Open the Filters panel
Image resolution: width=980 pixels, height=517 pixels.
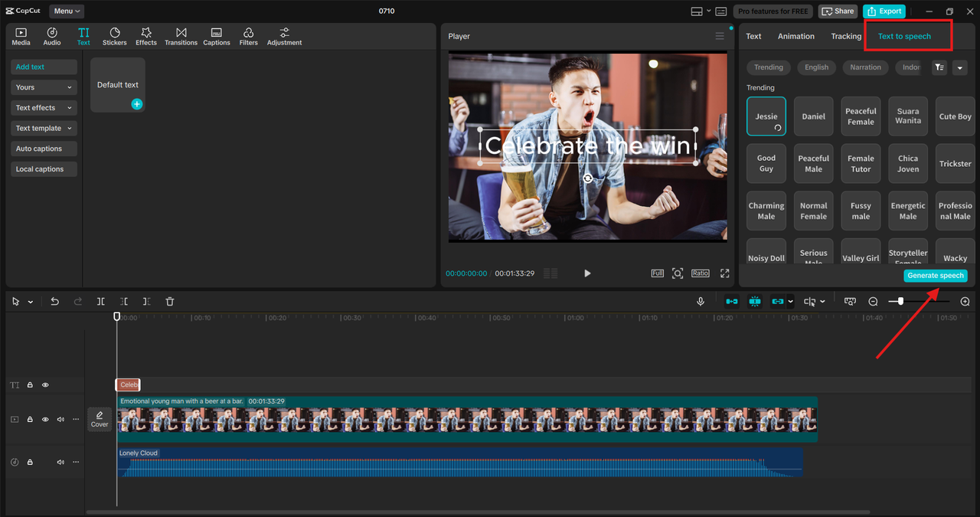pyautogui.click(x=248, y=36)
